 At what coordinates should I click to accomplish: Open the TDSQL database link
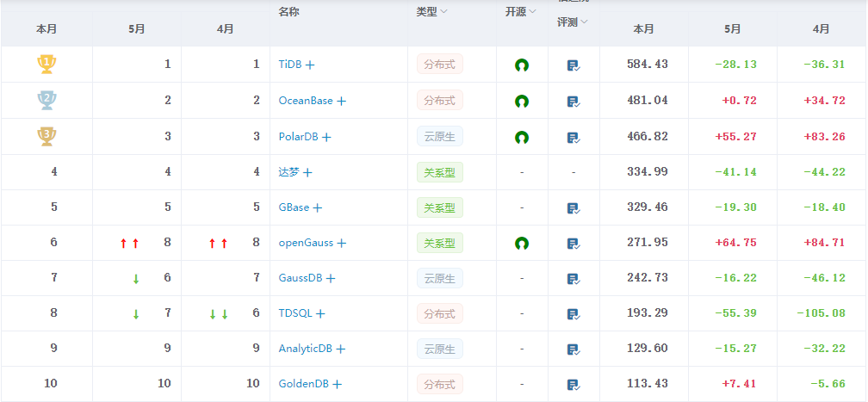coord(295,313)
